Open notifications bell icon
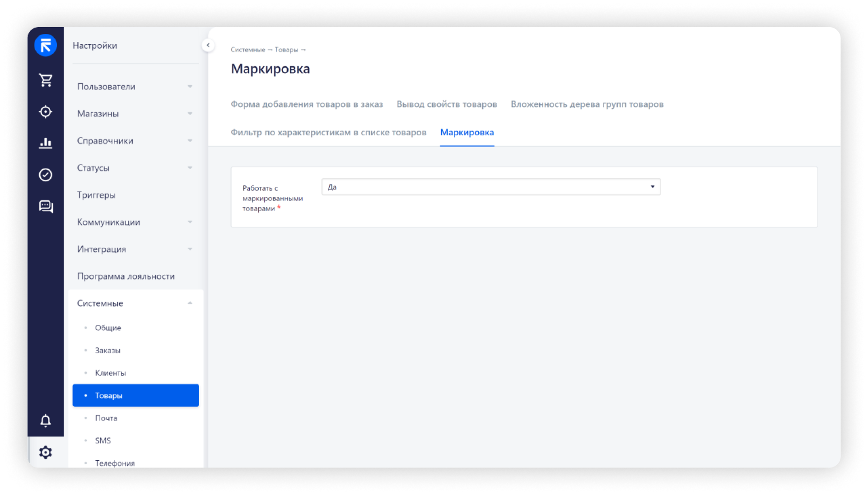Screen dimensions: 868x495 tap(46, 421)
